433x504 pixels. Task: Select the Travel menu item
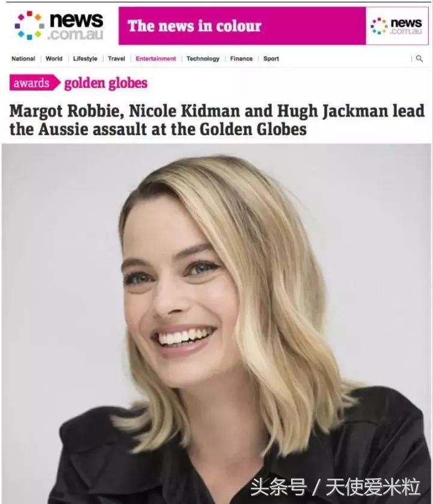(x=117, y=58)
